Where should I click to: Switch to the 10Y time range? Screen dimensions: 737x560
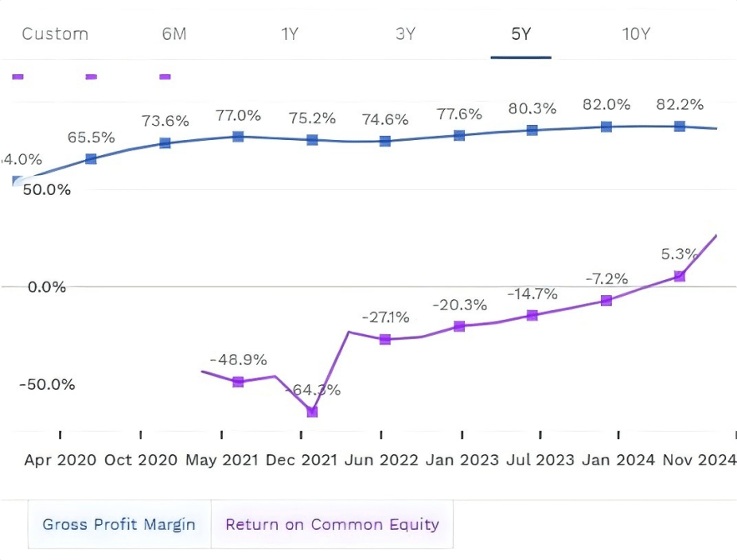[x=637, y=34]
